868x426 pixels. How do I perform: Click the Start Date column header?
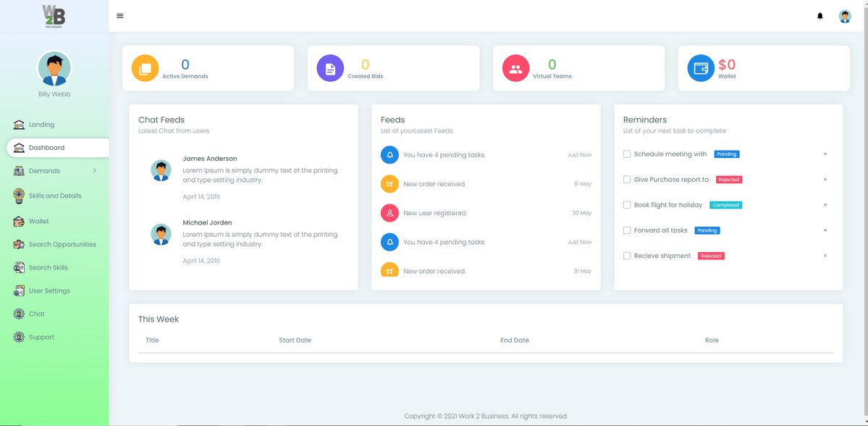coord(295,340)
